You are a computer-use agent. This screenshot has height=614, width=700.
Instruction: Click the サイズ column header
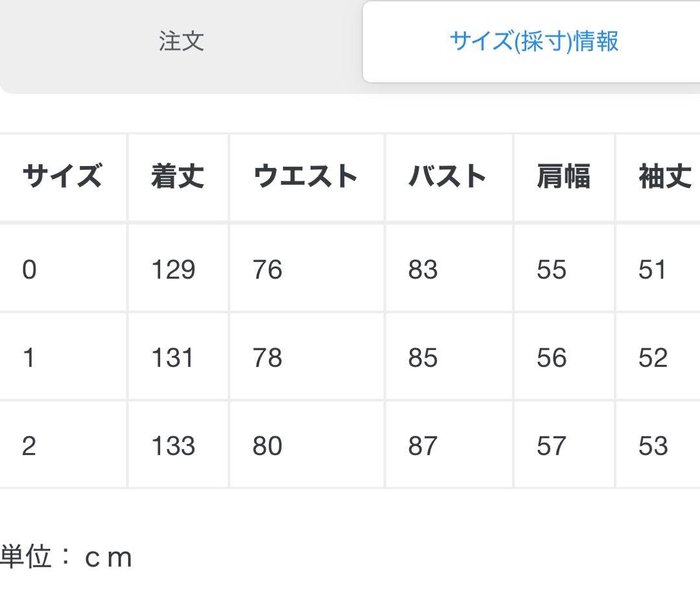click(x=62, y=176)
